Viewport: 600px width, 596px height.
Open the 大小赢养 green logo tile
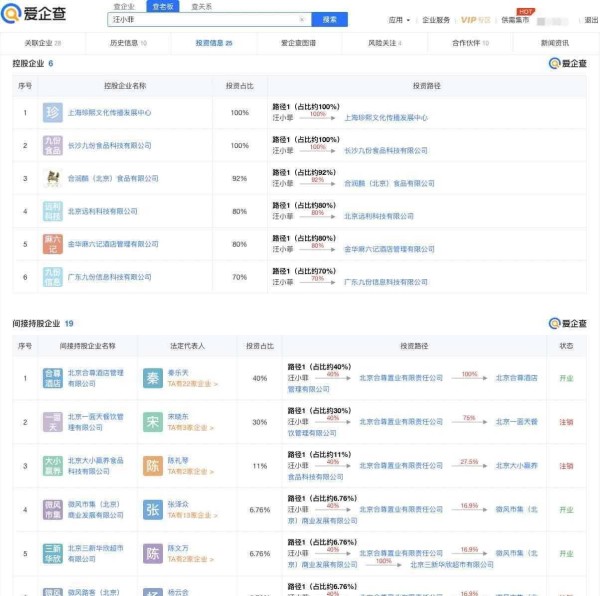point(52,466)
